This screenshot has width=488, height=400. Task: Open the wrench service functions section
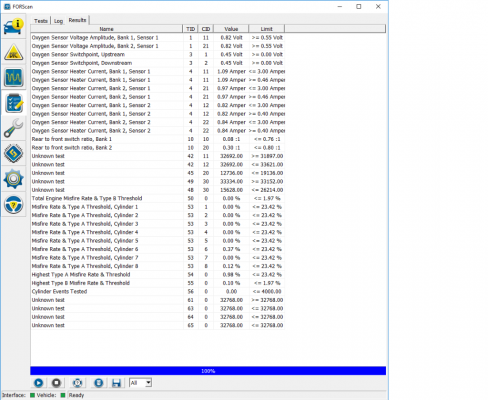[x=13, y=128]
